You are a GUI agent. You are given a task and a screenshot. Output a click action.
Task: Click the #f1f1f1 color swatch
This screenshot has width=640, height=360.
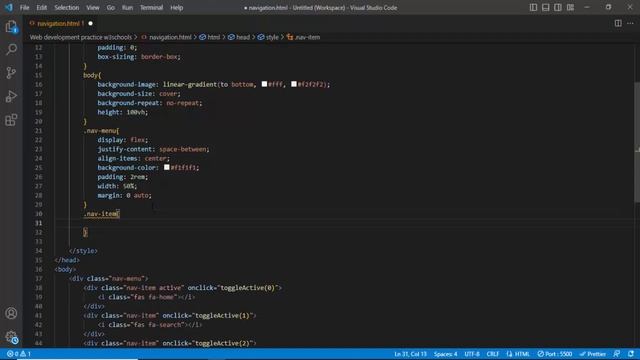[167, 167]
